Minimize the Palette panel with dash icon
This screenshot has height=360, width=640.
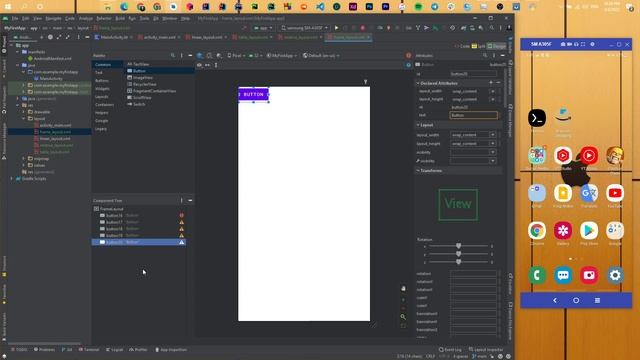pyautogui.click(x=190, y=56)
